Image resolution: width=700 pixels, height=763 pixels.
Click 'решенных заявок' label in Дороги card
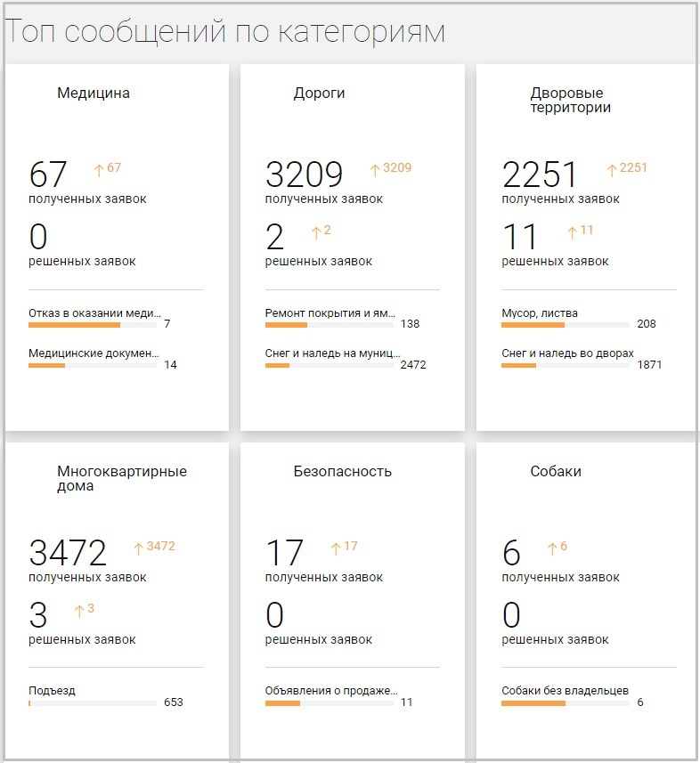coord(318,262)
